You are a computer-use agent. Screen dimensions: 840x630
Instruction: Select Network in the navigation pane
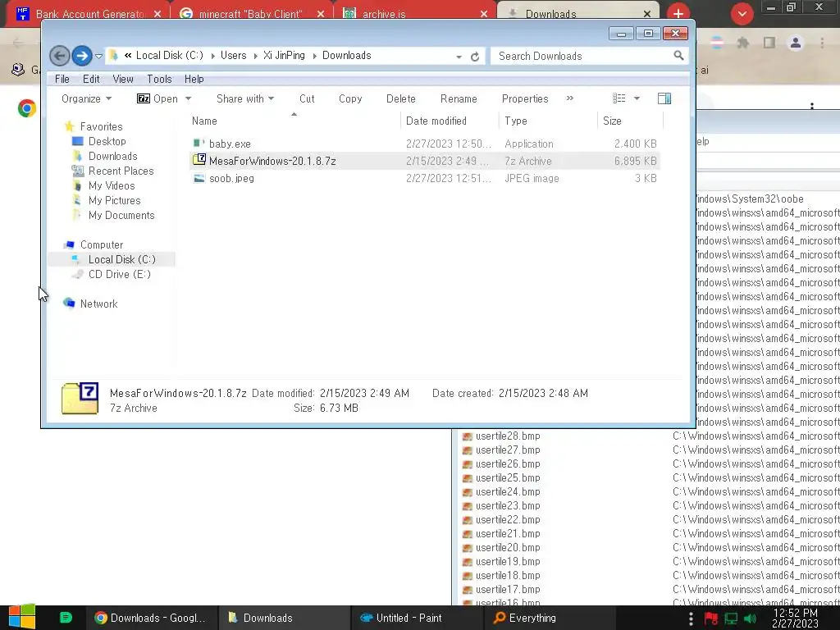pos(98,304)
